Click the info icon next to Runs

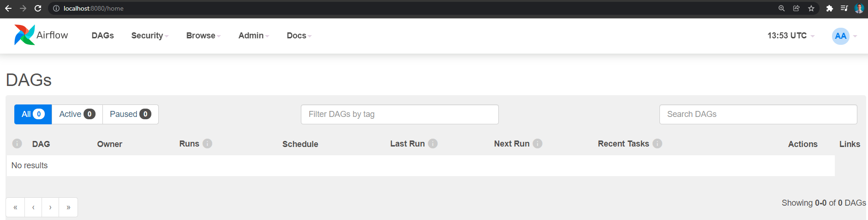tap(208, 144)
